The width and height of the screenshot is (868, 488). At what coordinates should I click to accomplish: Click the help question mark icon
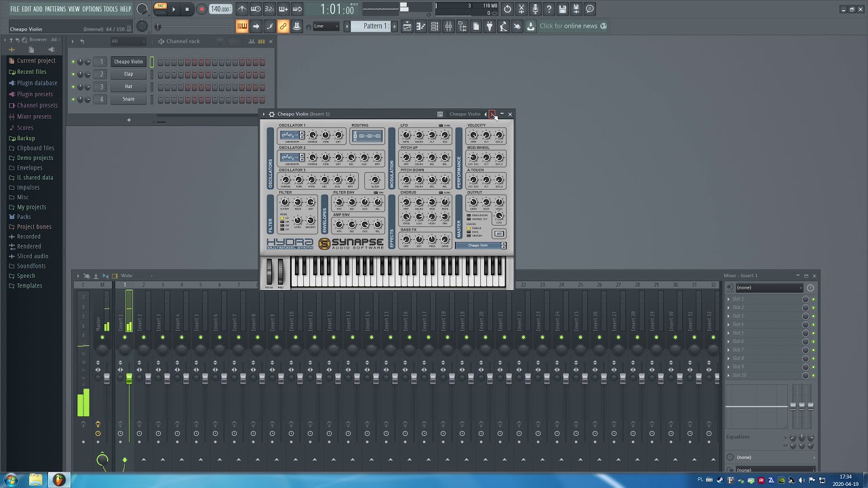tap(549, 9)
